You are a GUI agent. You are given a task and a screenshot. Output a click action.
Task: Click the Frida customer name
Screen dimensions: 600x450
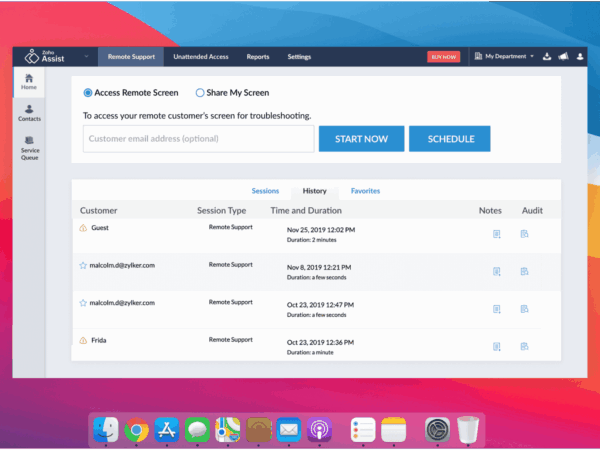[99, 340]
